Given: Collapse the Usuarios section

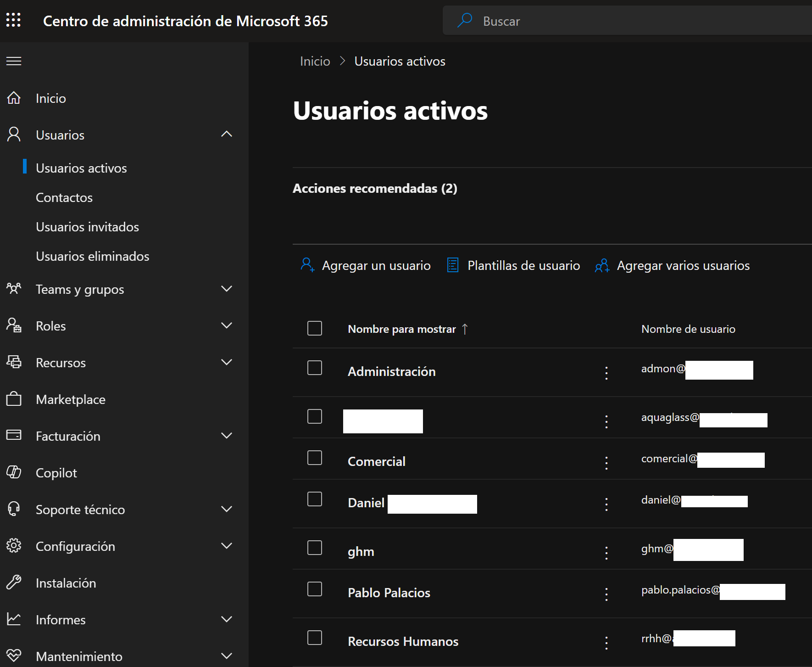Looking at the screenshot, I should pos(227,135).
